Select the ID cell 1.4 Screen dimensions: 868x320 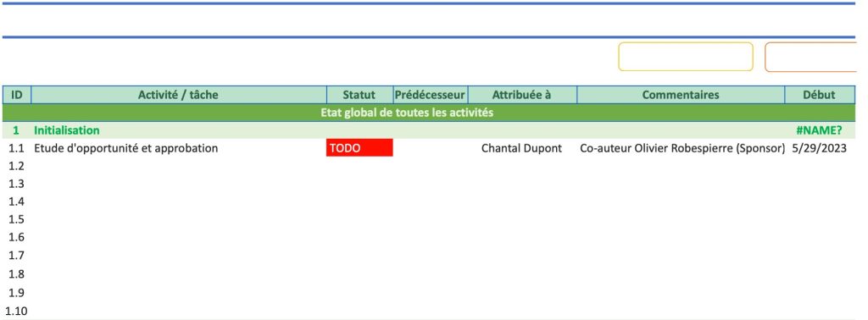point(17,201)
